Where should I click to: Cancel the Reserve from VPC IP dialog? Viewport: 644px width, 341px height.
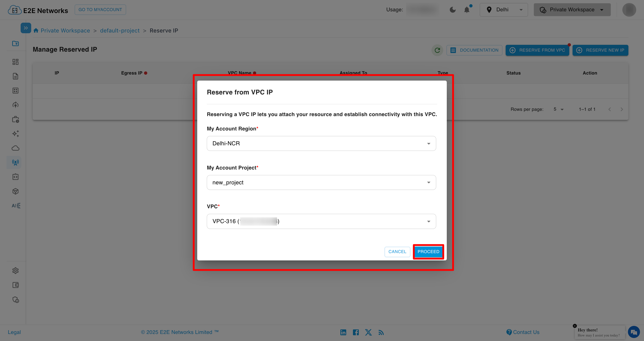pos(397,252)
